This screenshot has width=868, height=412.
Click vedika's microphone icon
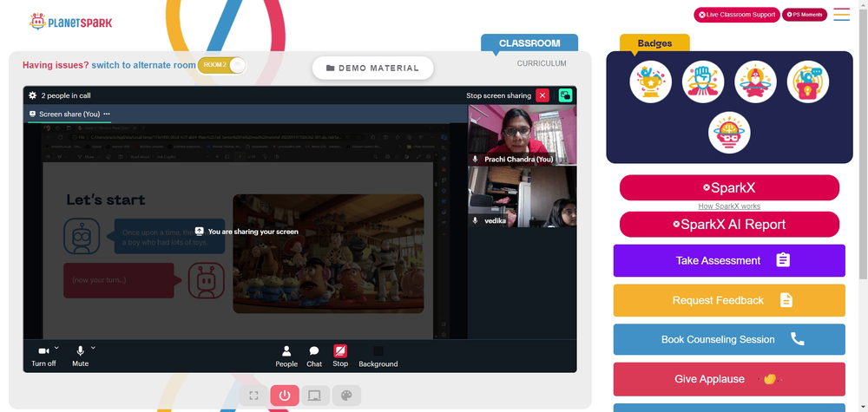click(475, 220)
